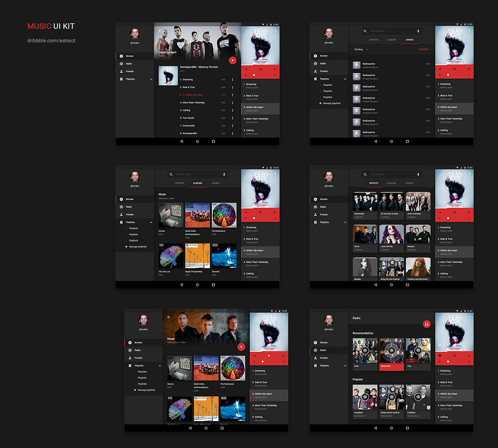Tap Android home button on Dead by April screen
This screenshot has width=498, height=448.
point(197,141)
